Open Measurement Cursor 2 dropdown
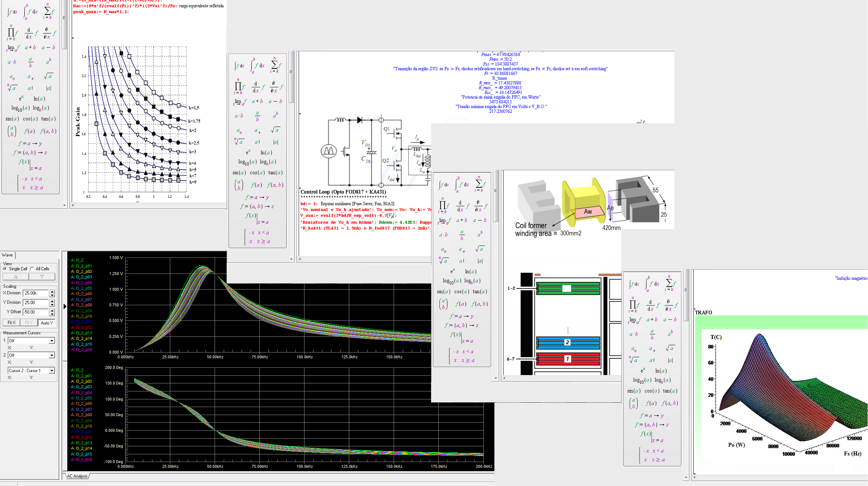The height and width of the screenshot is (486, 868). point(52,355)
